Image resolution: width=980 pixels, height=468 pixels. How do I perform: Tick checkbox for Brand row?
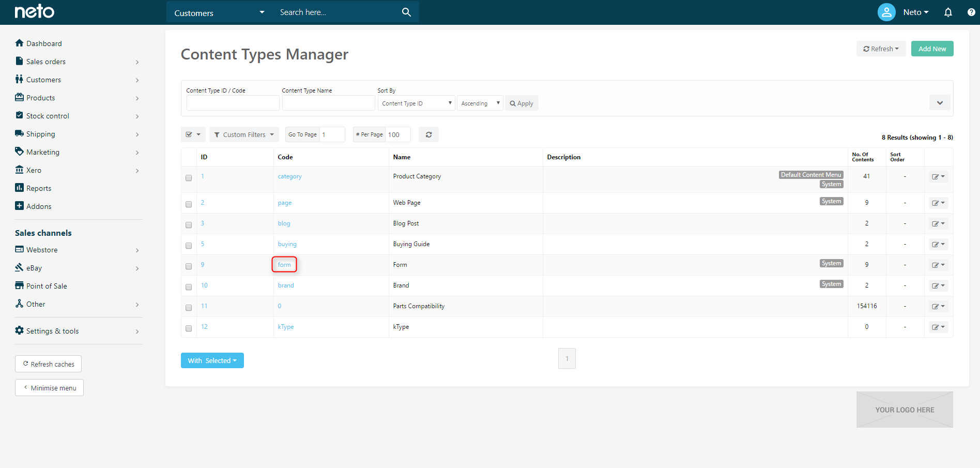(189, 287)
